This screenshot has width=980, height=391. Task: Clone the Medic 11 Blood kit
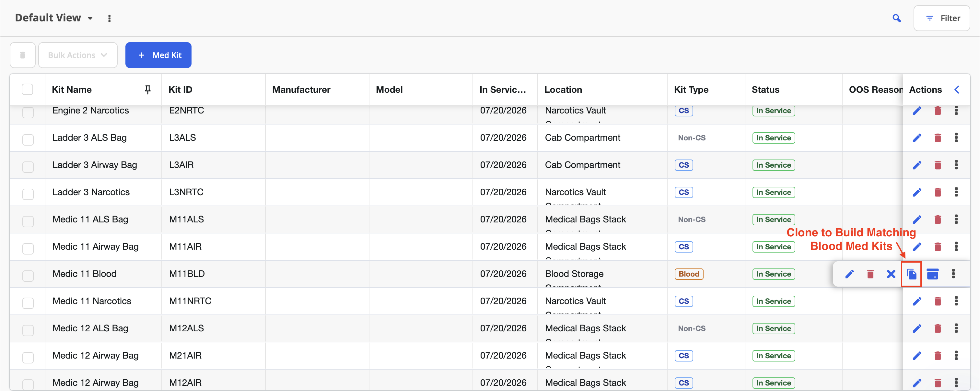911,274
